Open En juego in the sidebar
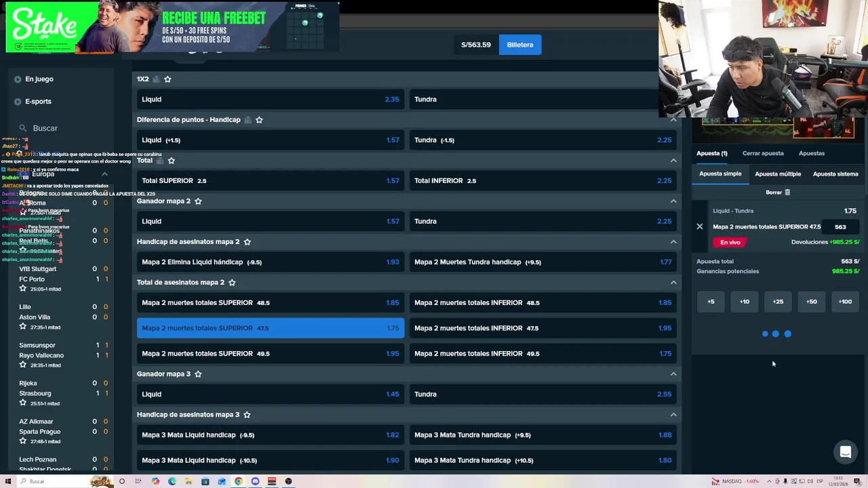This screenshot has width=868, height=488. [x=39, y=79]
